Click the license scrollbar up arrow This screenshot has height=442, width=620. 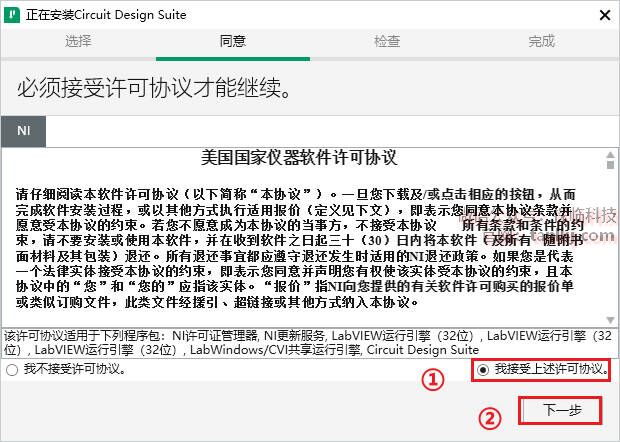pos(610,154)
